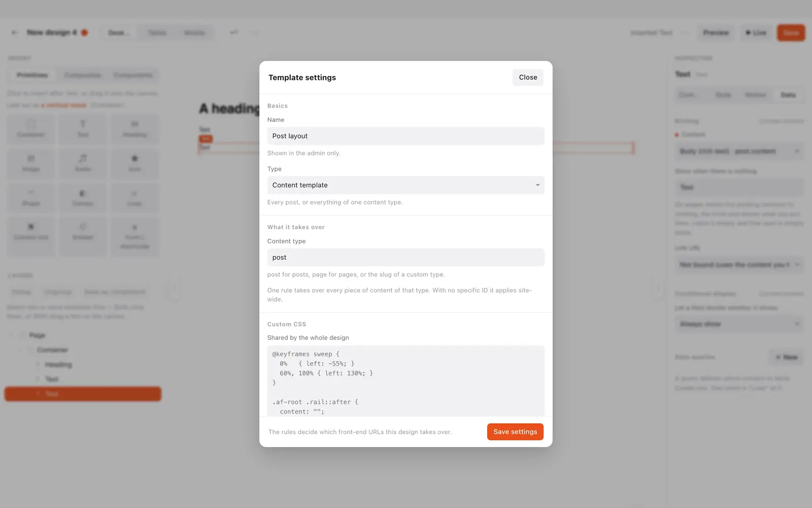Click the back arrow beside New design 4
This screenshot has height=508, width=812.
(x=14, y=33)
